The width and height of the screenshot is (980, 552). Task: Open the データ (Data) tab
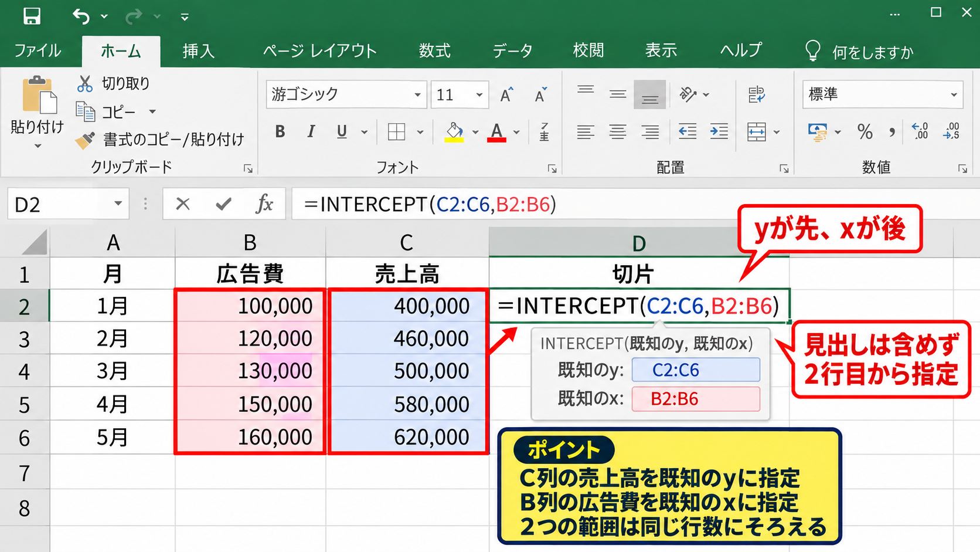pos(513,51)
